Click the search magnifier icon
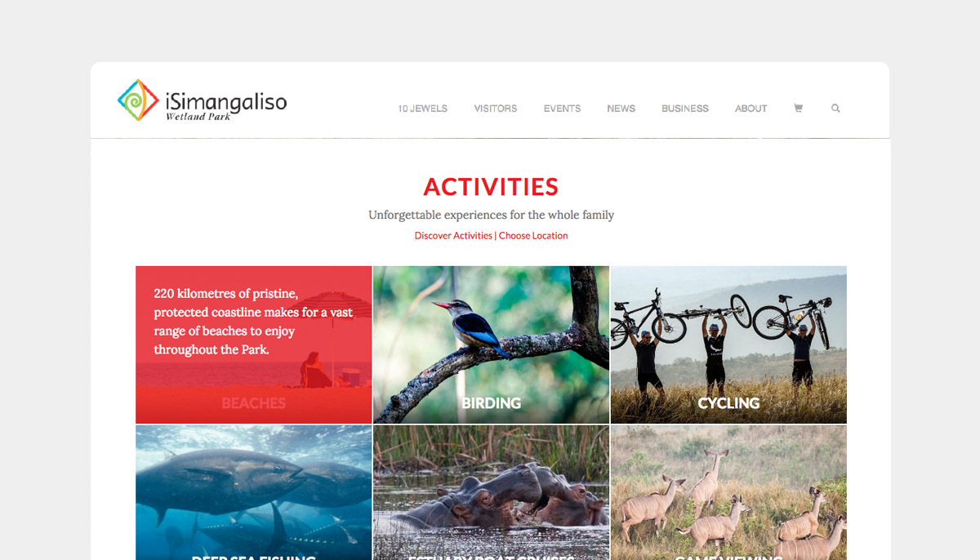This screenshot has height=560, width=980. click(835, 108)
